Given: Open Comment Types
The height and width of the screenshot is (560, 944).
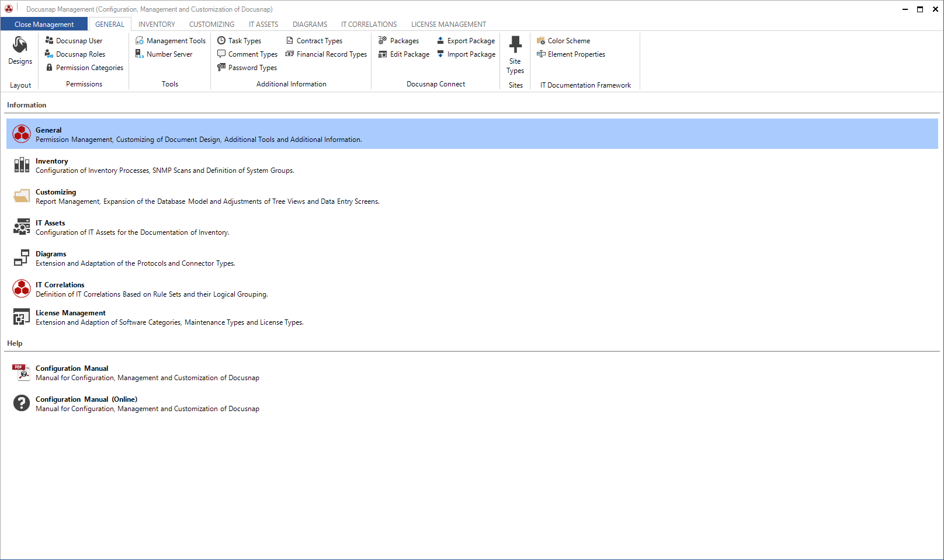Looking at the screenshot, I should (247, 54).
